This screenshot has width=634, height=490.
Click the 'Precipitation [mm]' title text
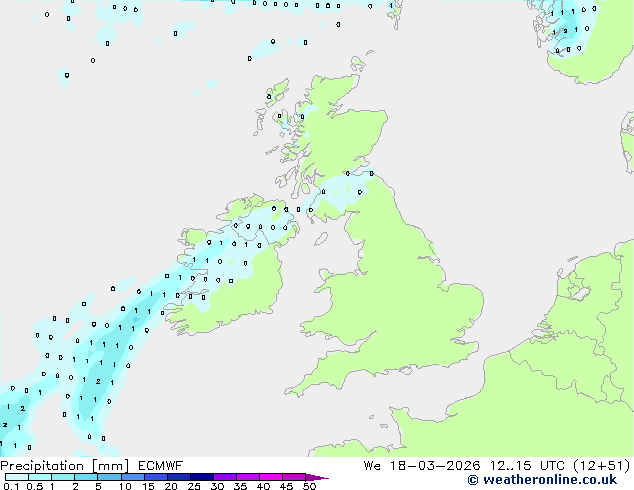tap(65, 466)
